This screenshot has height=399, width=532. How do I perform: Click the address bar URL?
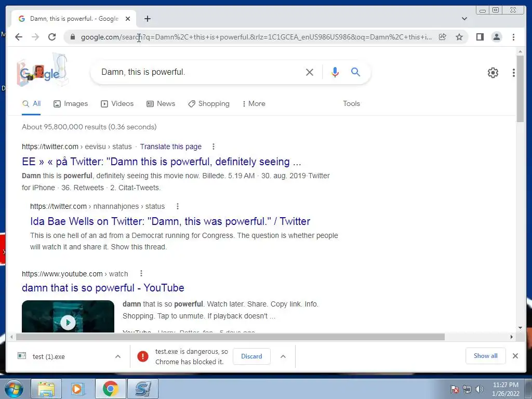[x=256, y=37]
